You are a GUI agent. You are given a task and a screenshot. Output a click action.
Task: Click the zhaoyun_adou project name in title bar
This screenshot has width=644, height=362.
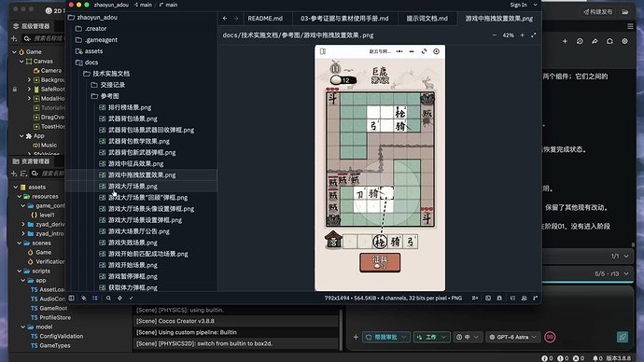[x=111, y=5]
